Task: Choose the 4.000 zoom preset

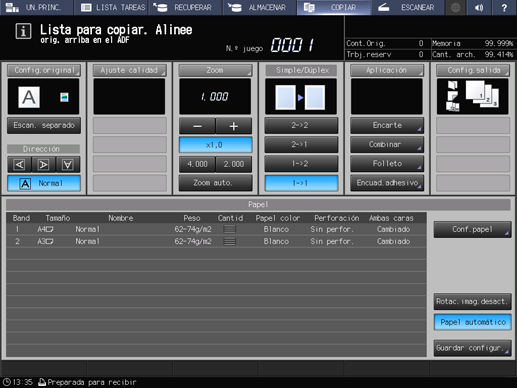Action: pos(197,164)
